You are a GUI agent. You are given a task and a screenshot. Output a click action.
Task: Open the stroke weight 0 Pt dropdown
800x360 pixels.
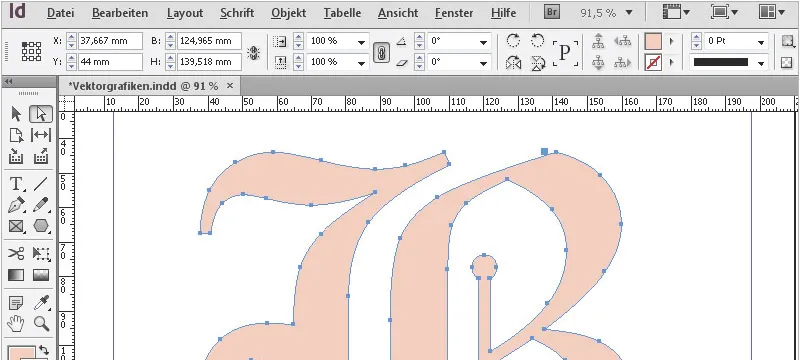pyautogui.click(x=761, y=43)
